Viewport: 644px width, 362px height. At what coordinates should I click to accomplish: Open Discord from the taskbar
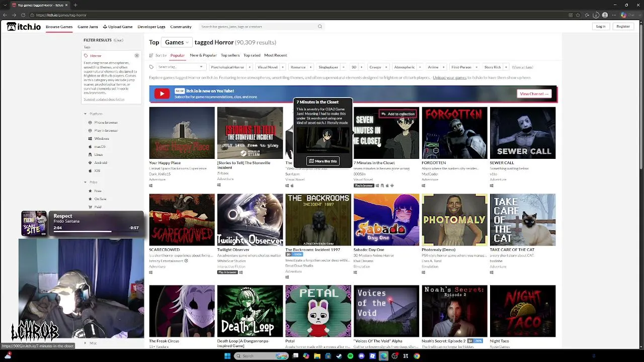(361, 356)
